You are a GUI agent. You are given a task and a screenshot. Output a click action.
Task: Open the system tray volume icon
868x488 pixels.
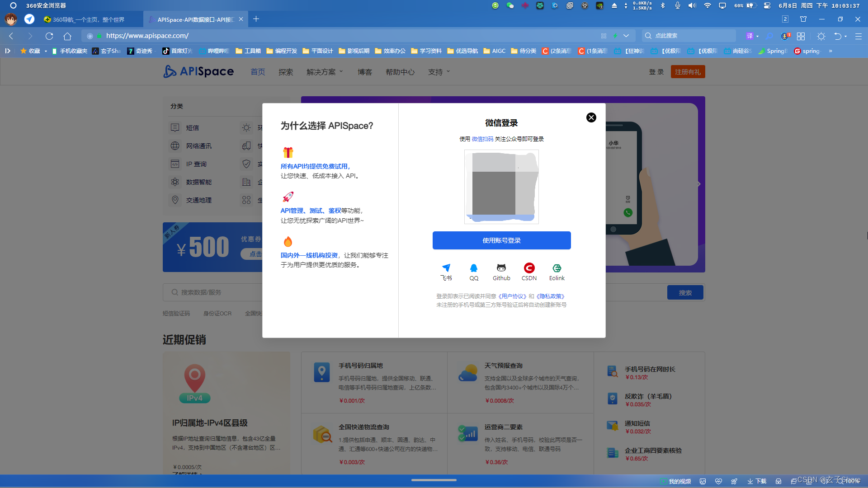(692, 6)
